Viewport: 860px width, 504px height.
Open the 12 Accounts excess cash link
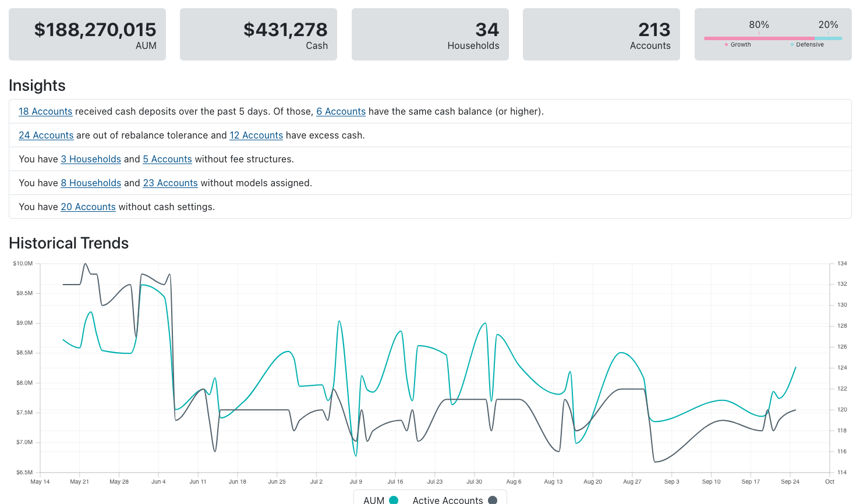tap(256, 135)
